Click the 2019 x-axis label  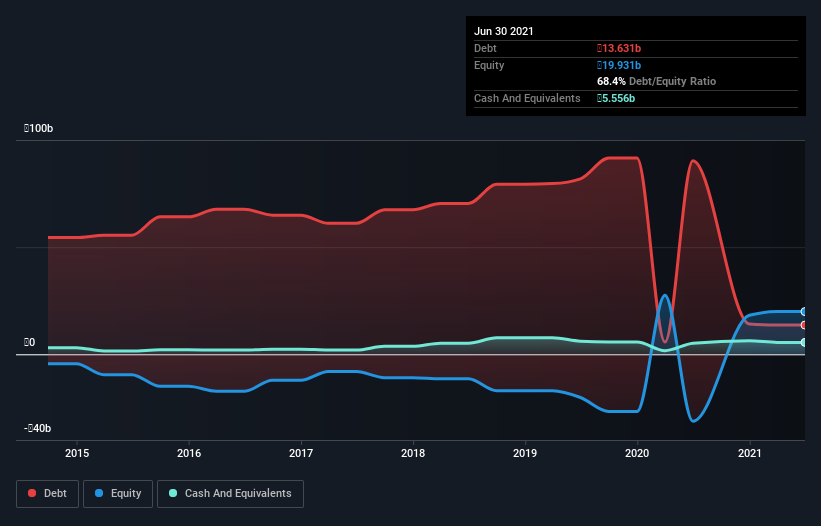pyautogui.click(x=525, y=453)
